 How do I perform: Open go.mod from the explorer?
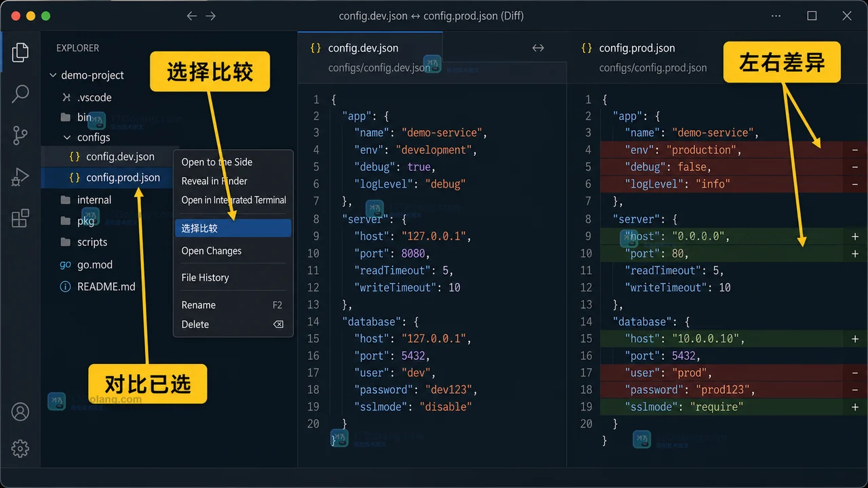pyautogui.click(x=95, y=265)
